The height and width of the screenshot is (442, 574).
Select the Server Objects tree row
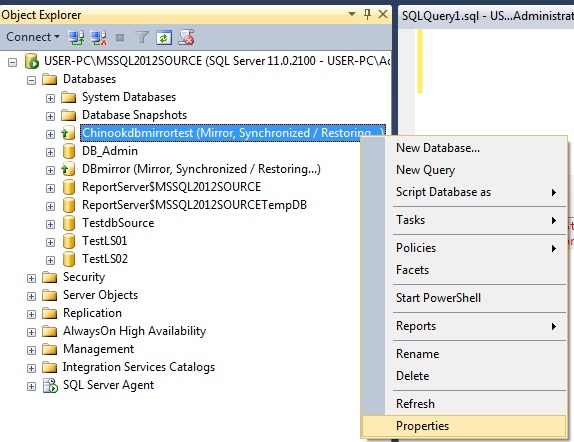(x=100, y=295)
